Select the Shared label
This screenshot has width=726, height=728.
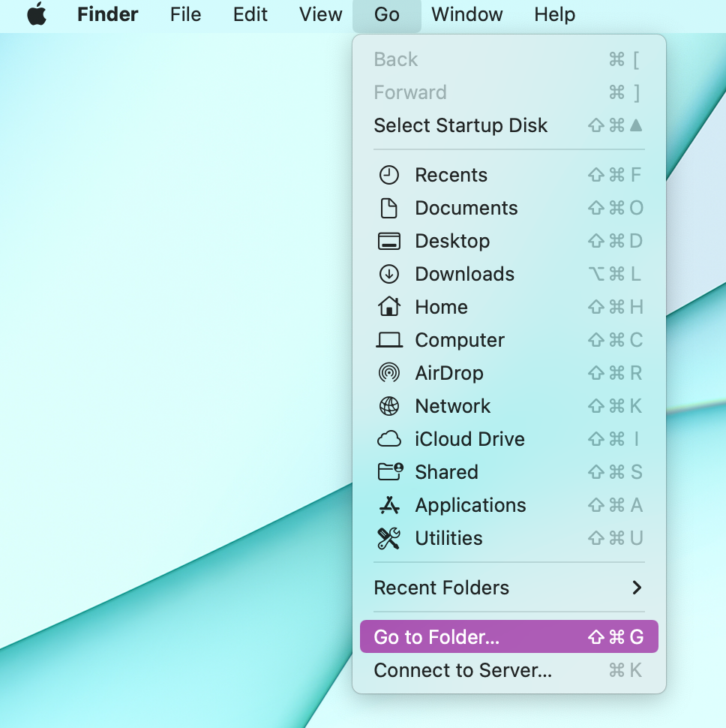tap(446, 472)
